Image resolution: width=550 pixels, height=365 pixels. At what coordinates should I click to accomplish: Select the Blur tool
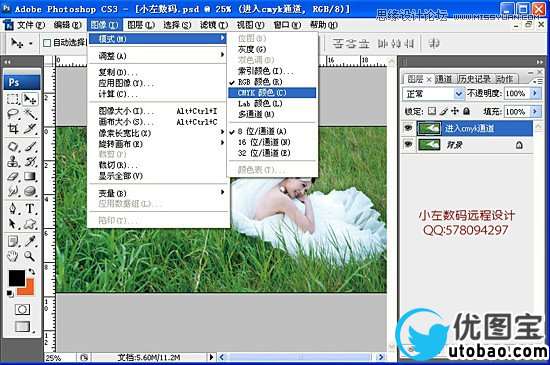coord(13,191)
